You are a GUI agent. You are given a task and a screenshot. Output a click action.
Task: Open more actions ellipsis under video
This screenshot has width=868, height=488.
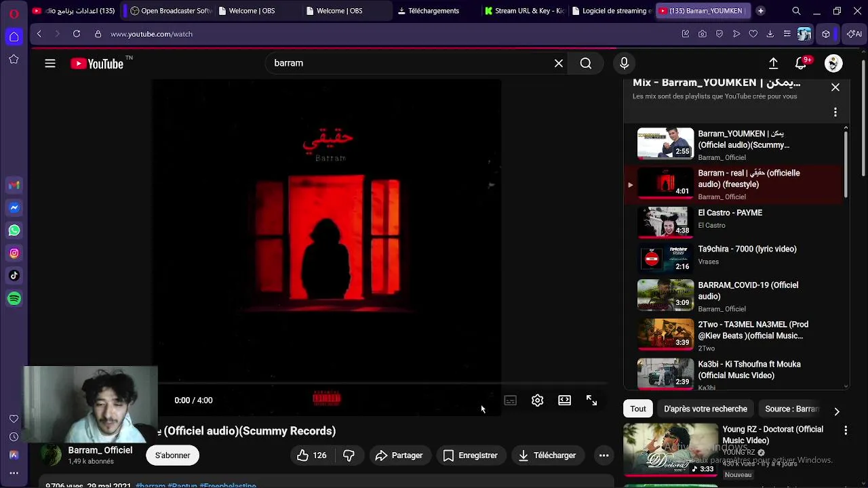[x=604, y=455]
